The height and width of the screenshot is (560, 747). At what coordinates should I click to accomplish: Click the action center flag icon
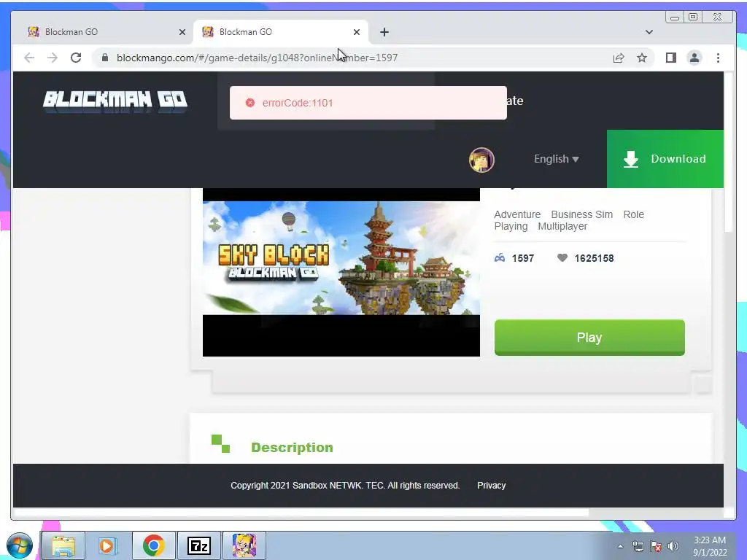(x=656, y=546)
